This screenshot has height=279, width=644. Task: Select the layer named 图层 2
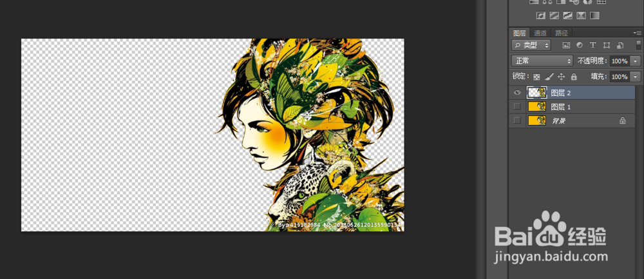coord(561,93)
